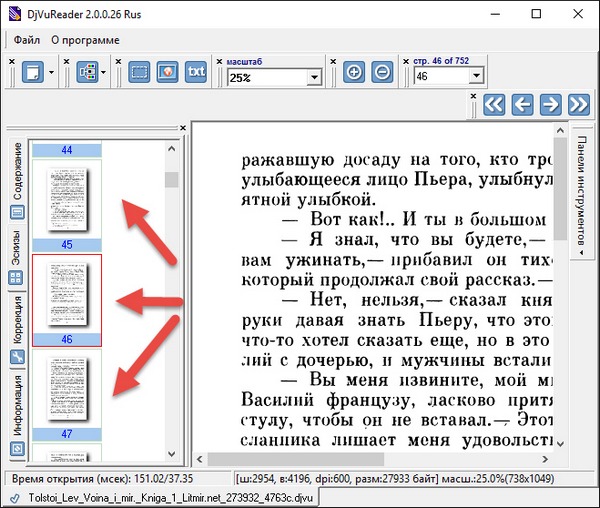Click the export image icon
The width and height of the screenshot is (600, 508).
[167, 72]
